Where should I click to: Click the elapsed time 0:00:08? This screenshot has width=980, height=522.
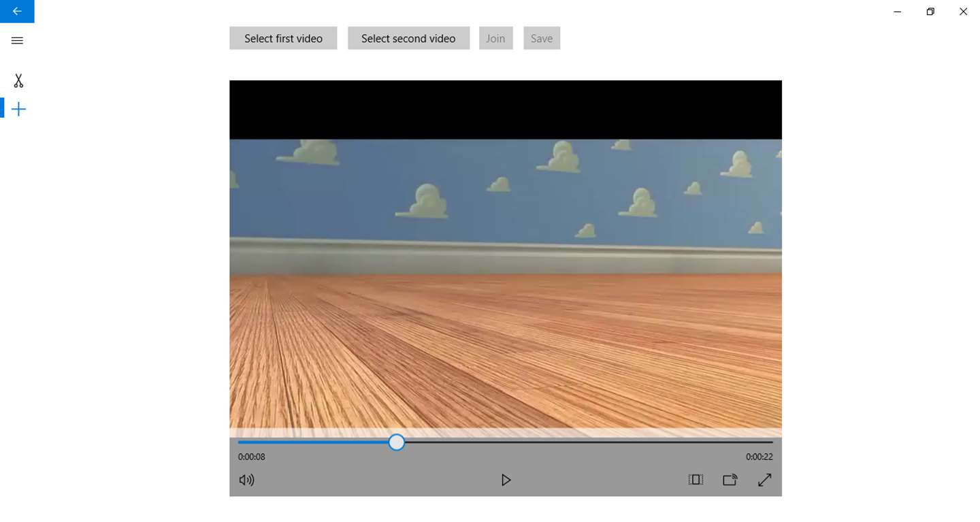tap(252, 457)
